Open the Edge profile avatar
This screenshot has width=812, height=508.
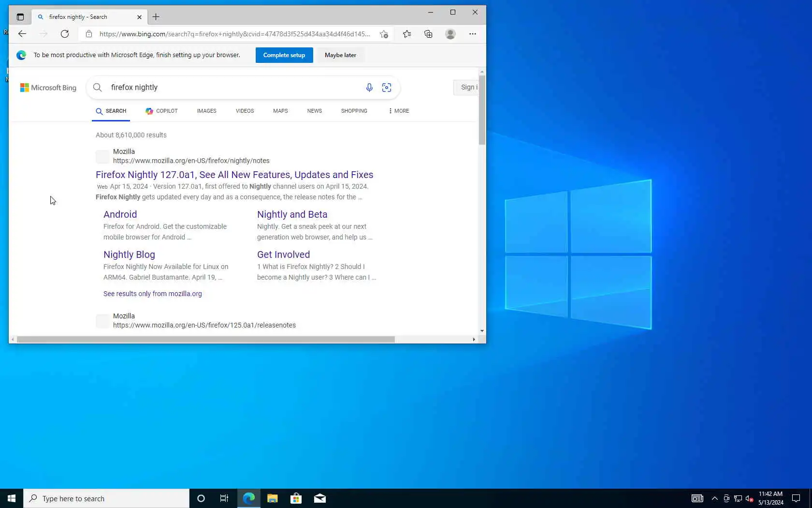pos(450,34)
